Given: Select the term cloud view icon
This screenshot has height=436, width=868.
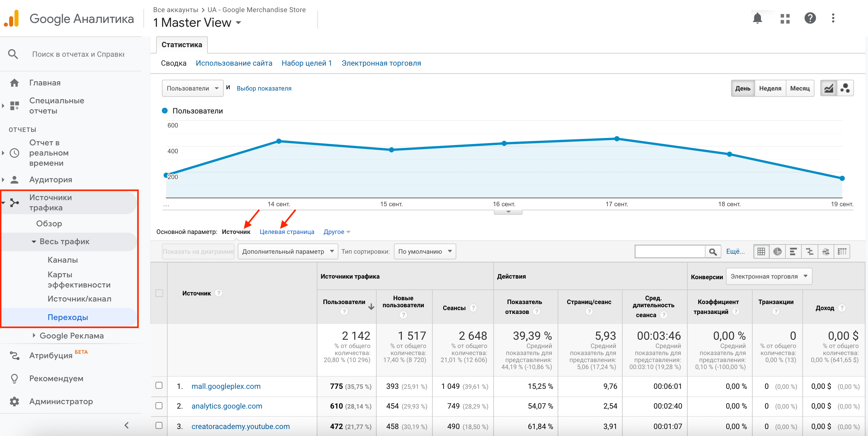Looking at the screenshot, I should click(x=826, y=251).
